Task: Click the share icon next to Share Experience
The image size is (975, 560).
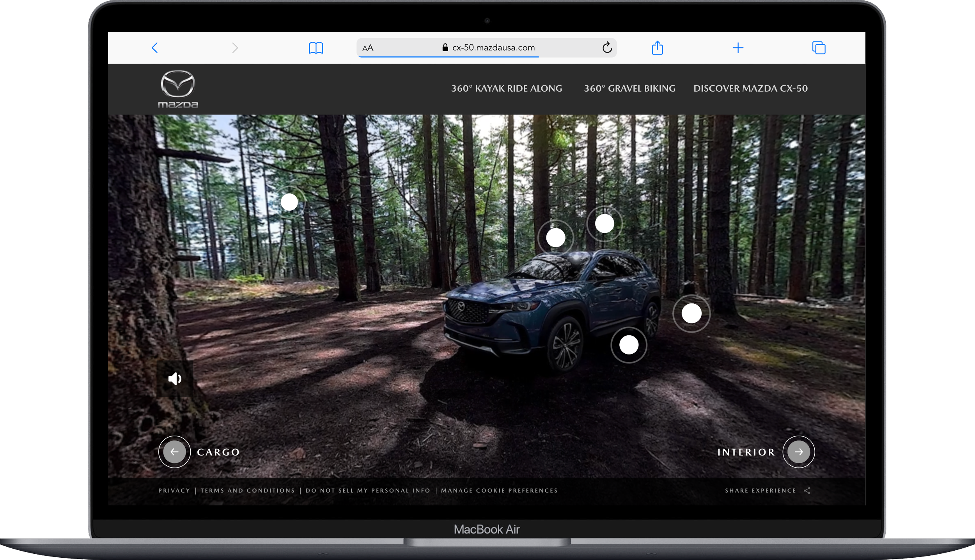Action: [x=807, y=491]
